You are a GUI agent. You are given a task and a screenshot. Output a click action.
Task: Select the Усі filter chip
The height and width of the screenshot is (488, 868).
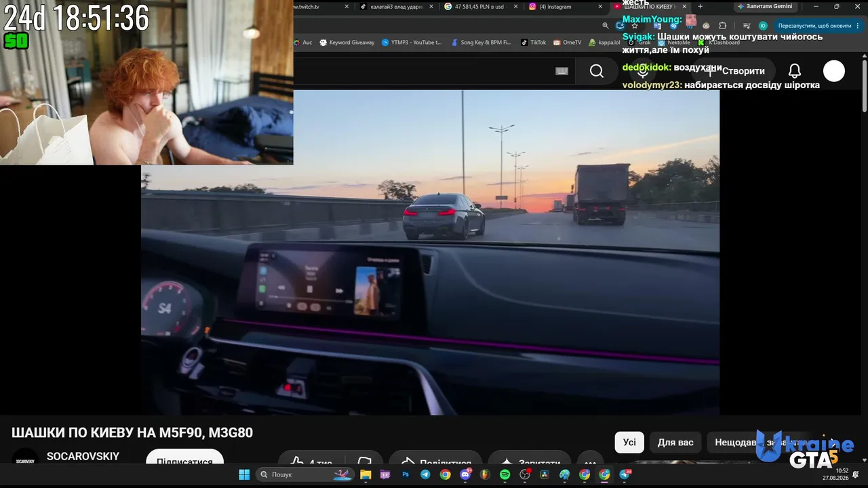[x=629, y=443]
